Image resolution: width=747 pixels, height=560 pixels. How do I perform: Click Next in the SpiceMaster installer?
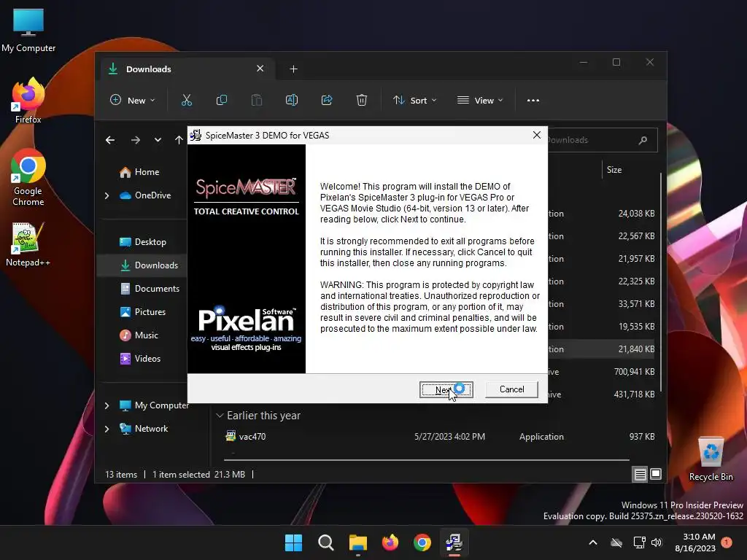pos(446,389)
